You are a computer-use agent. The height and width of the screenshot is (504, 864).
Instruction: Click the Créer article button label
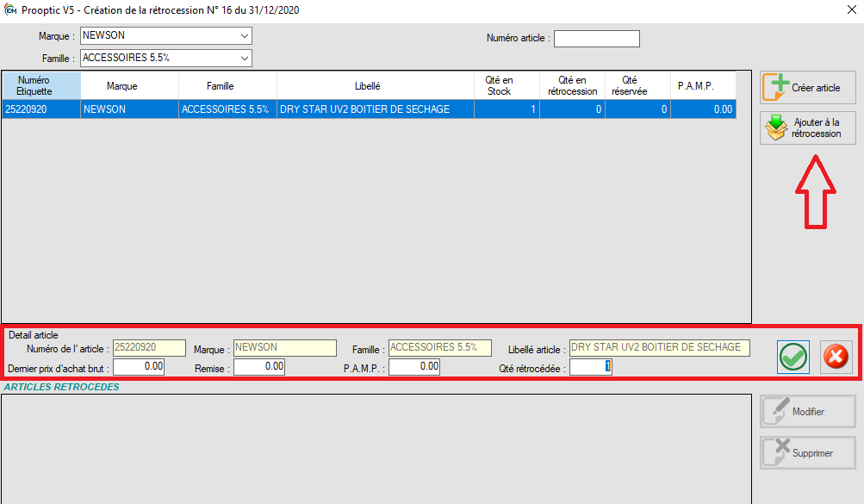click(x=816, y=88)
